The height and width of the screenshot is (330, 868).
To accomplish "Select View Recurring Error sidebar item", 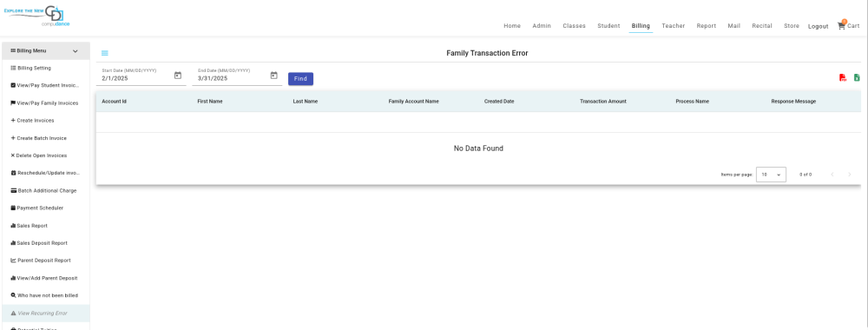I will pos(46,313).
